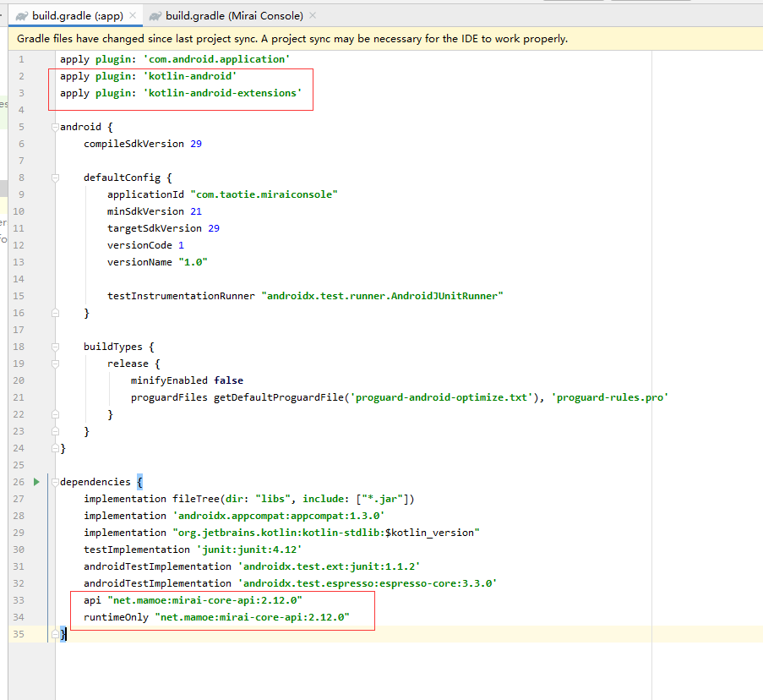
Task: Click the Gradle elephant icon on :app tab
Action: (x=21, y=16)
